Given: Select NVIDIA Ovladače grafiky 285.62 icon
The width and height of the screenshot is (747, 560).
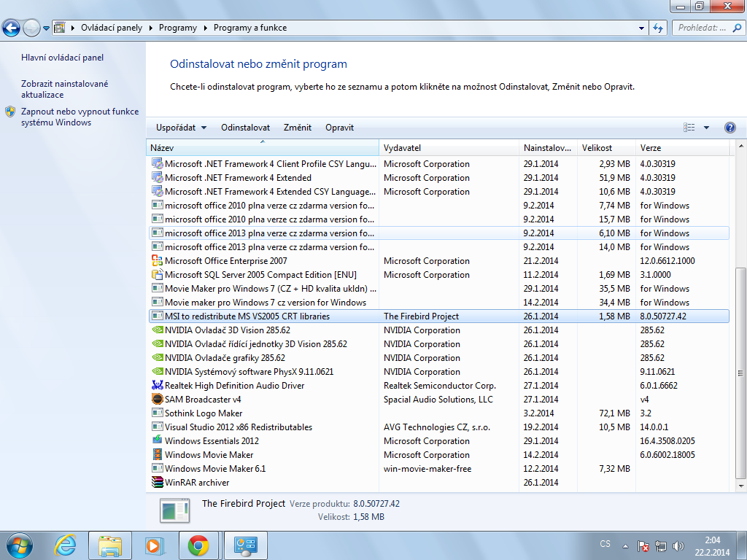Looking at the screenshot, I should [158, 357].
